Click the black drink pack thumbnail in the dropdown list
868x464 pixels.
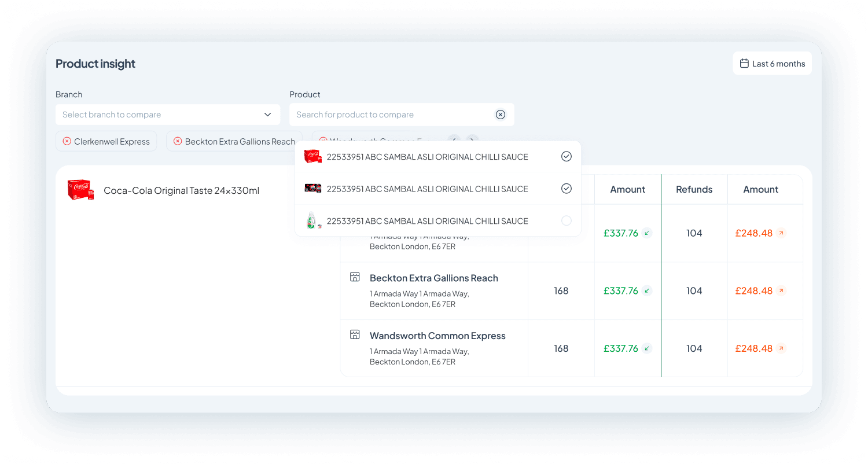pos(312,189)
